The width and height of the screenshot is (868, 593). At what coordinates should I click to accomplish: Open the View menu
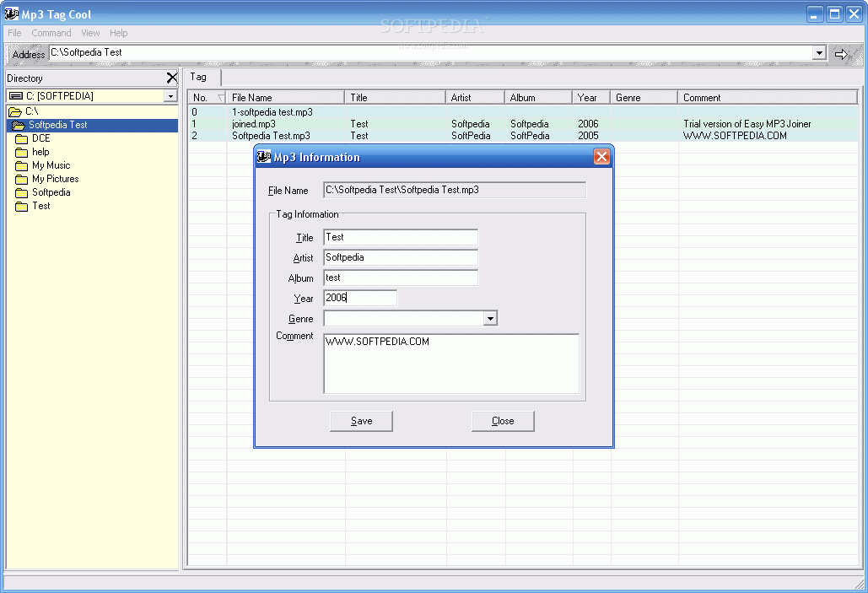(x=90, y=33)
